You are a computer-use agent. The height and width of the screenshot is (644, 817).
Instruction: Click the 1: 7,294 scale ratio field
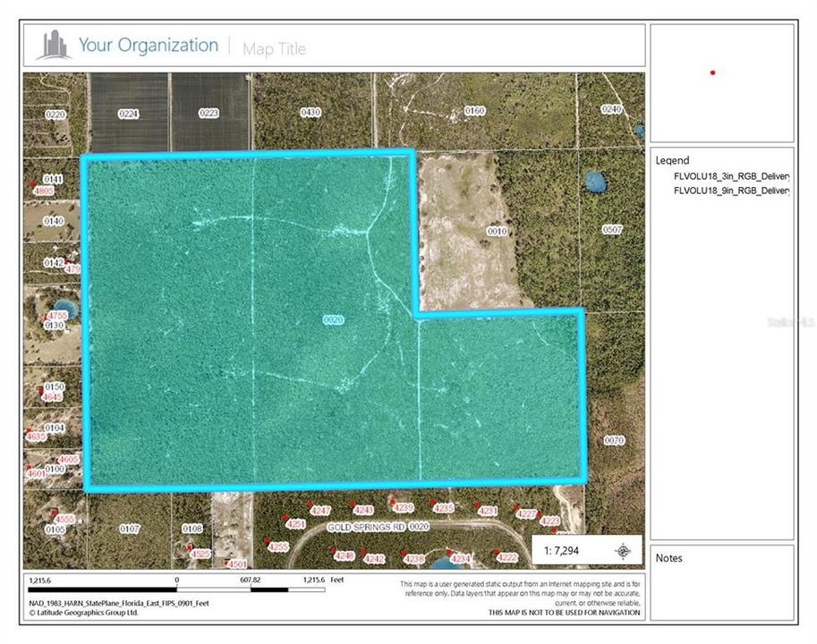(564, 551)
